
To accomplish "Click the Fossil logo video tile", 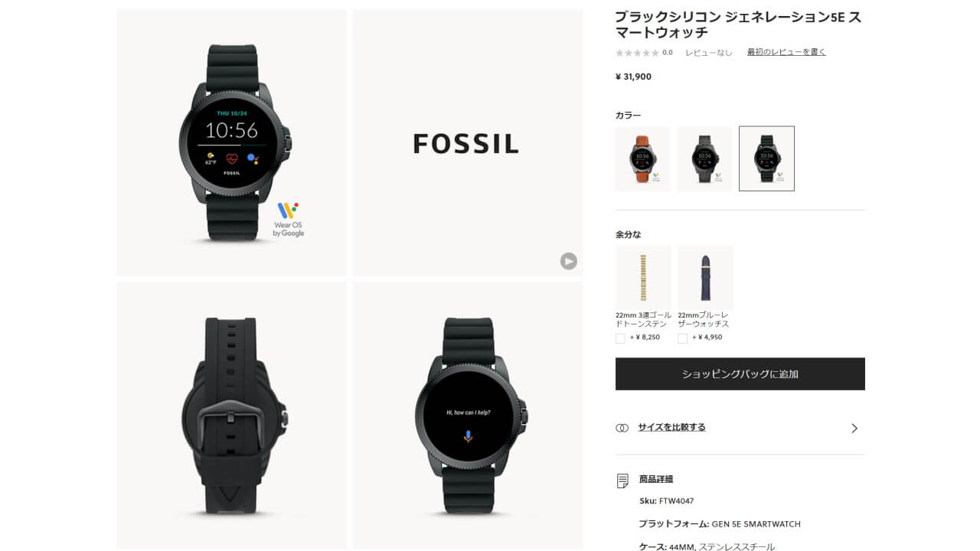I will 468,142.
